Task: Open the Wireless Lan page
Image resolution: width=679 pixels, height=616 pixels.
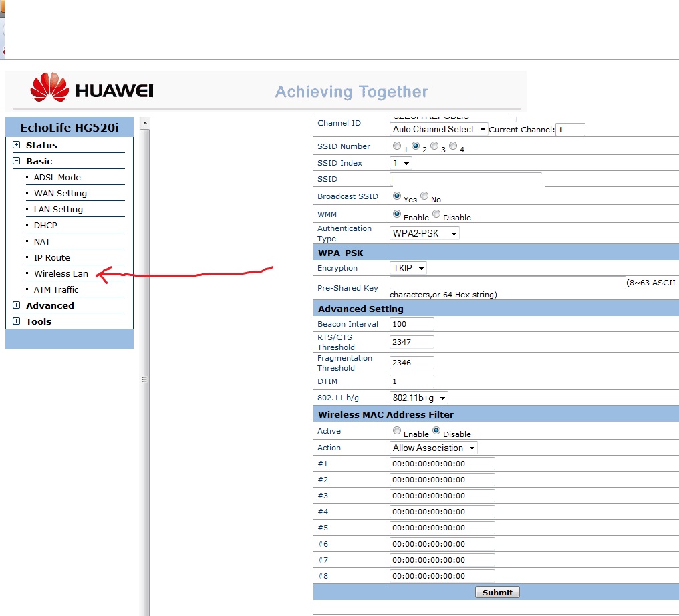Action: point(61,273)
